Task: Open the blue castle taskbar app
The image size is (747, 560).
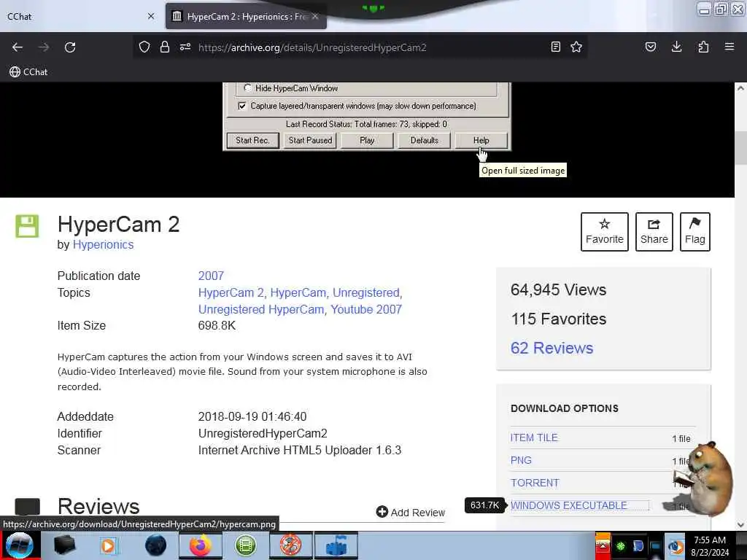Action: [336, 545]
